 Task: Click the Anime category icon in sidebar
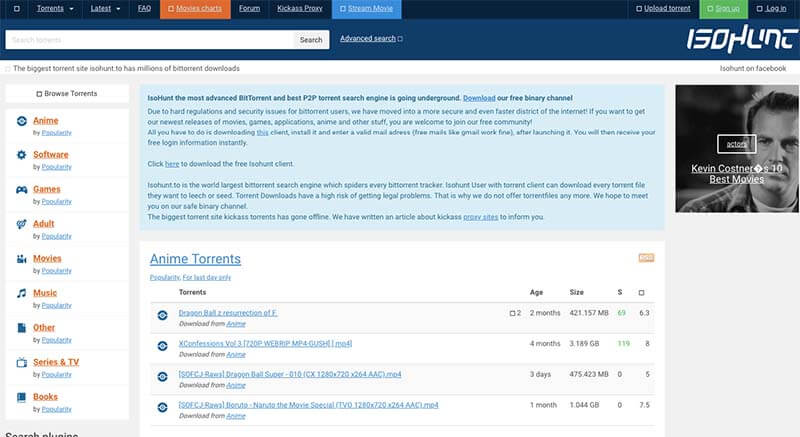pyautogui.click(x=21, y=121)
